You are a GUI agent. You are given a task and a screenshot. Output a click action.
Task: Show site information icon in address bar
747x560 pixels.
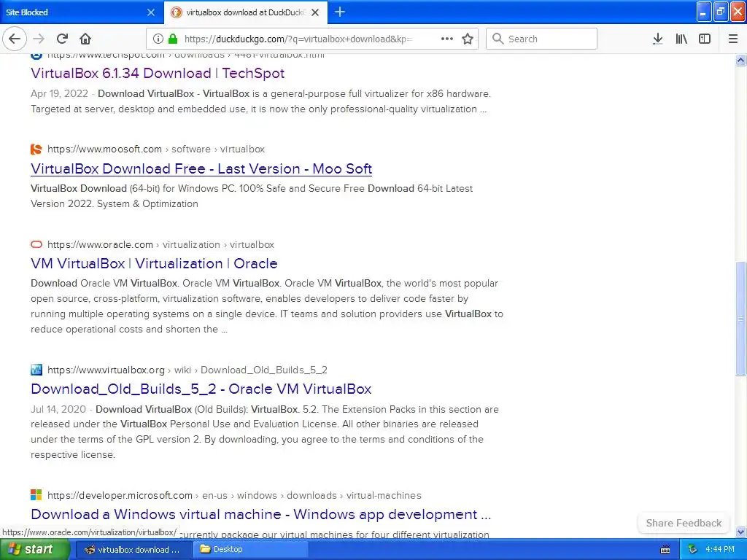pos(158,39)
